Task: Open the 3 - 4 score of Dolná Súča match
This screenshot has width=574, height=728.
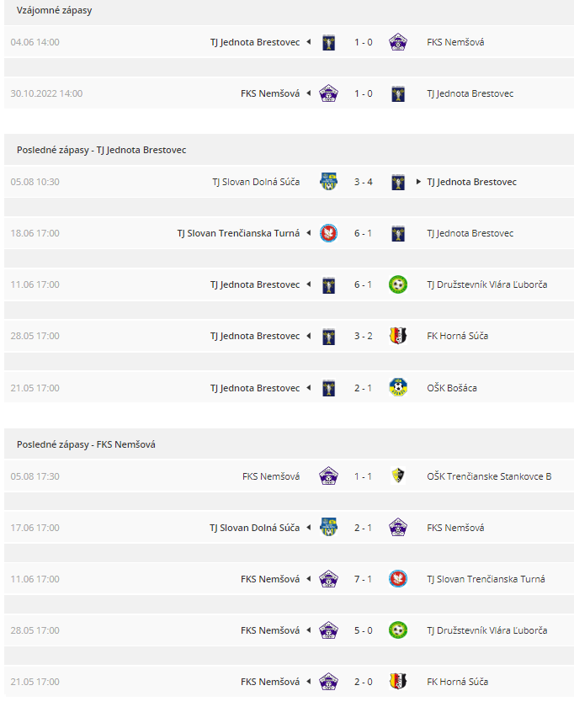Action: (363, 182)
